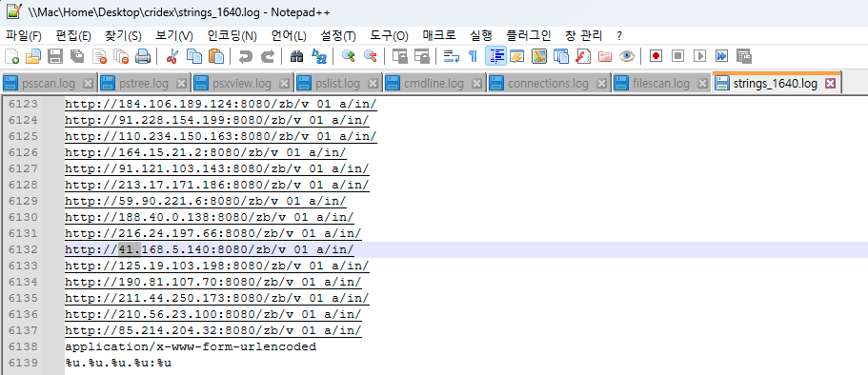Toggle the indent guide button
868x375 pixels.
click(x=495, y=56)
